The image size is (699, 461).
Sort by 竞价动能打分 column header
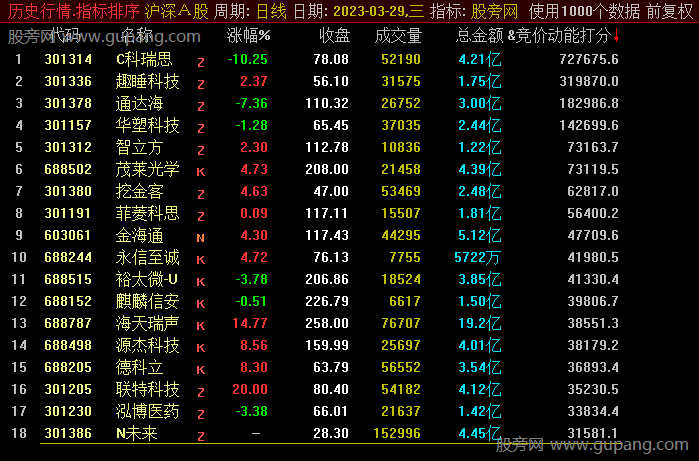coord(563,36)
